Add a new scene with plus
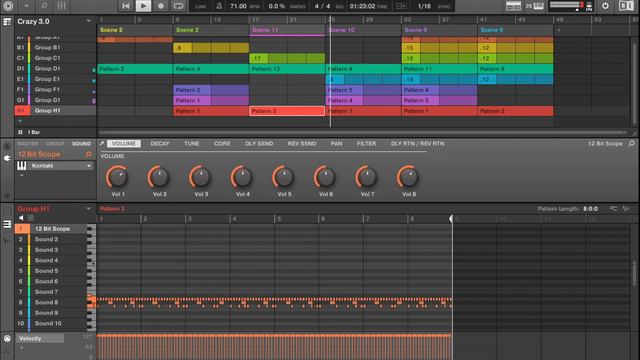Image resolution: width=640 pixels, height=360 pixels. (559, 30)
